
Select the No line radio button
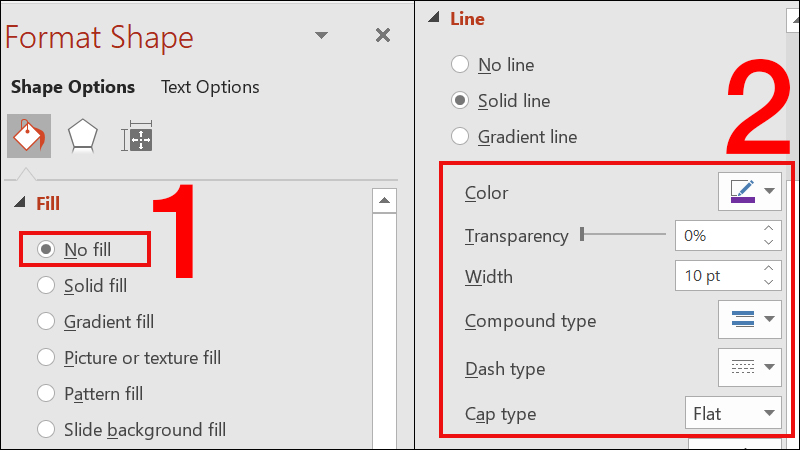tap(460, 65)
